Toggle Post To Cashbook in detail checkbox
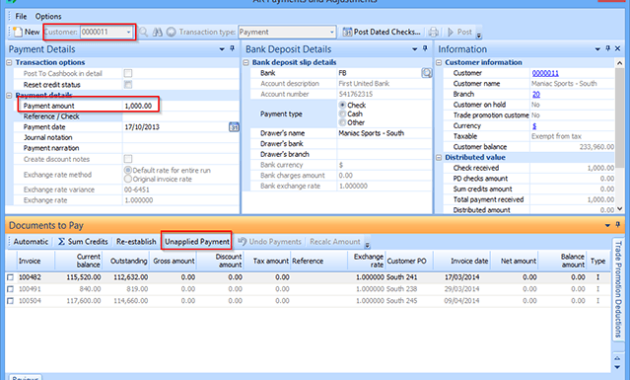 [x=128, y=73]
